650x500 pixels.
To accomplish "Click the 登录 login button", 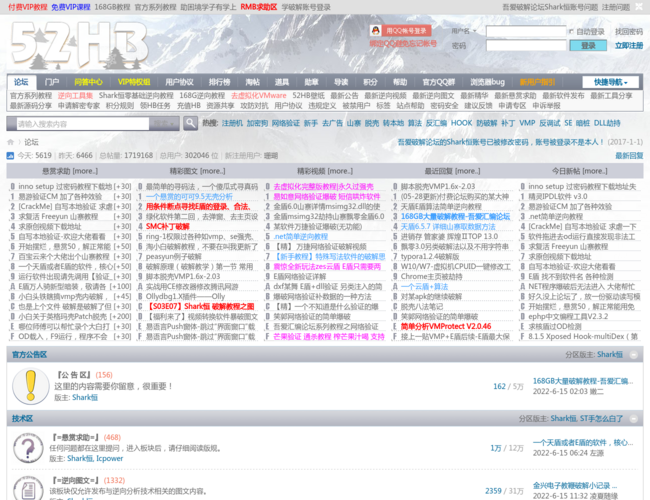I will coord(588,46).
